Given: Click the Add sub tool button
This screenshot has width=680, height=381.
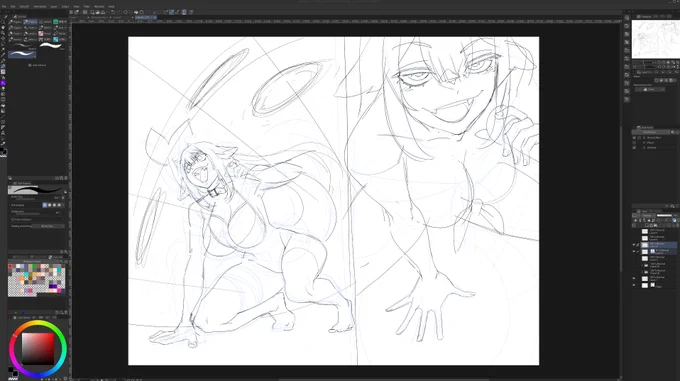Looking at the screenshot, I should 37,65.
